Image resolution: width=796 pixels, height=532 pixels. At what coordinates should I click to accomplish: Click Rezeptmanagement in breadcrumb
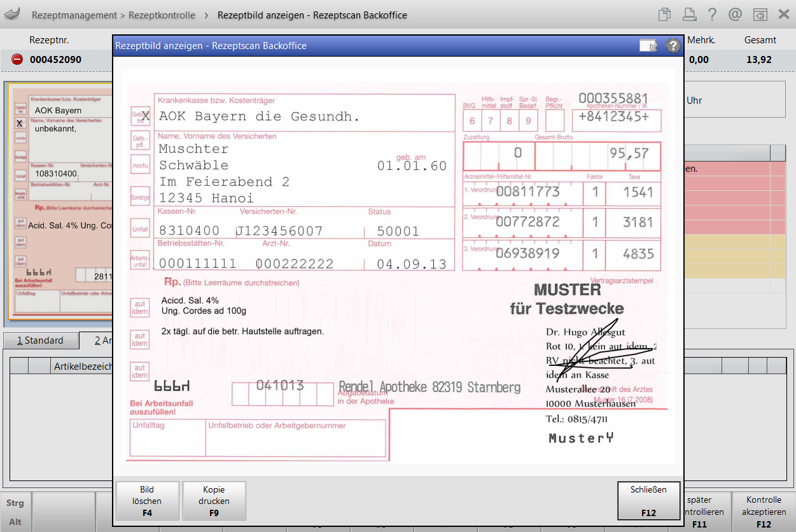74,15
